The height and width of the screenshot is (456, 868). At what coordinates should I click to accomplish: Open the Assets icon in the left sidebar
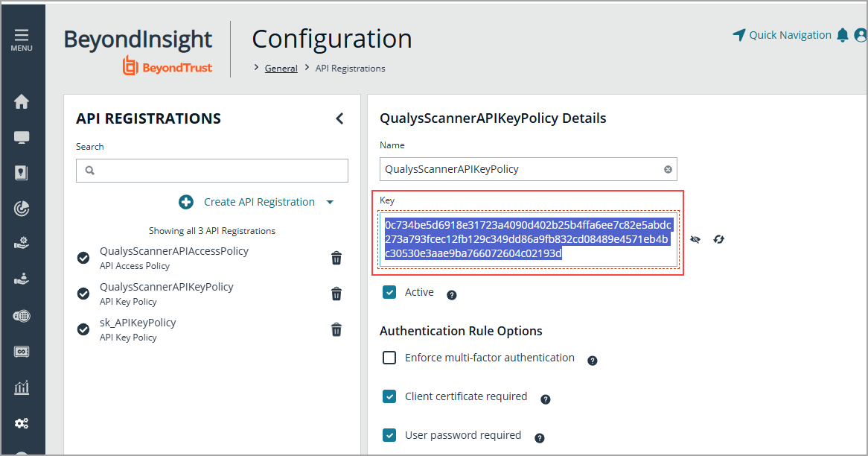pyautogui.click(x=22, y=173)
